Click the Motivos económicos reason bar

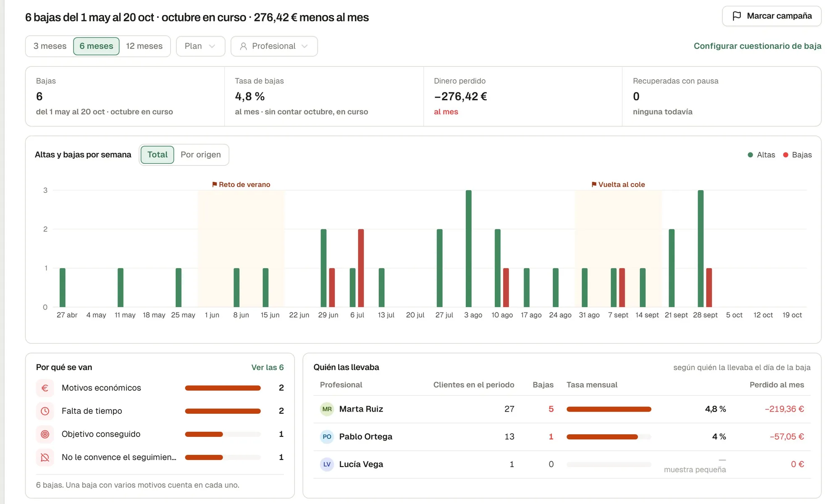223,388
